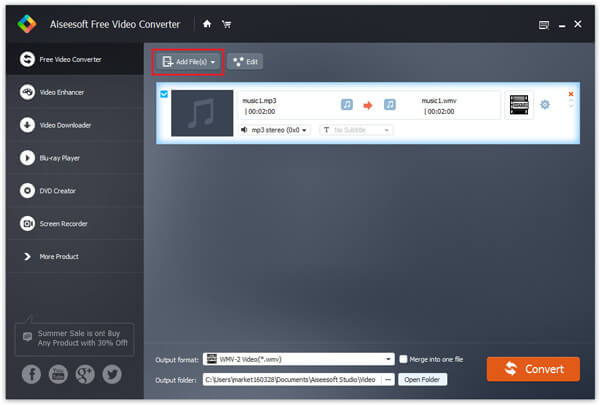
Task: Click the Open Folder button
Action: click(x=423, y=379)
